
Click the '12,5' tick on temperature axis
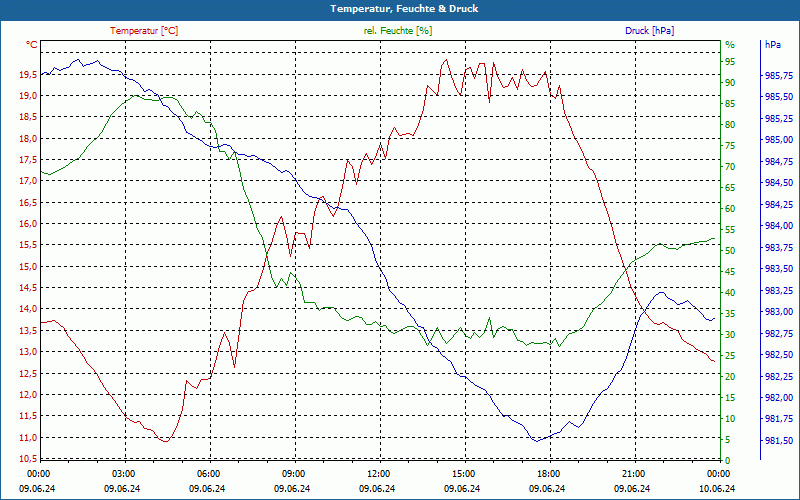pos(28,373)
